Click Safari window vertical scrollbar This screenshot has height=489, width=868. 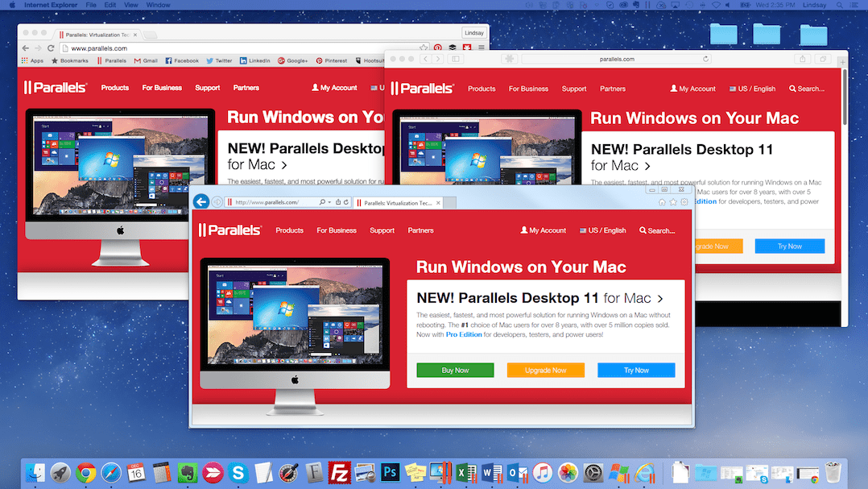coord(843,97)
